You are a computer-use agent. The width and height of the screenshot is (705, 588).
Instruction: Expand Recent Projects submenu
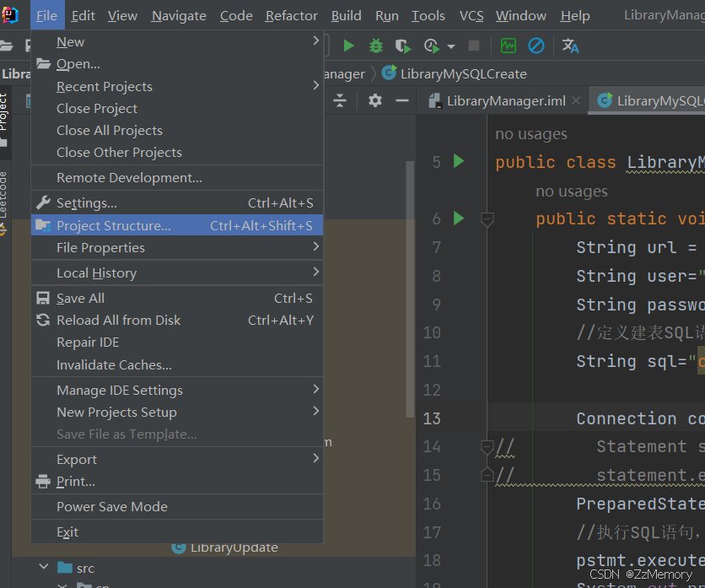coord(177,86)
